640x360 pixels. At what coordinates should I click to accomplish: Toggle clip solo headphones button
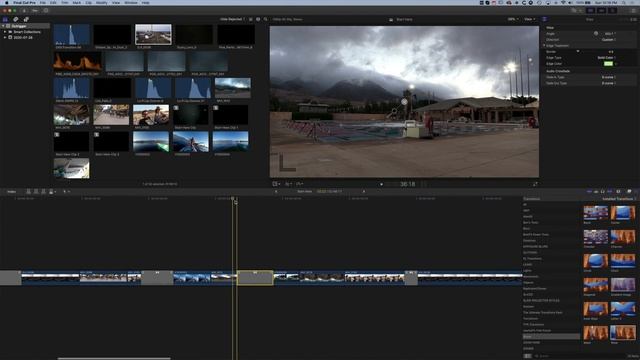pyautogui.click(x=603, y=191)
